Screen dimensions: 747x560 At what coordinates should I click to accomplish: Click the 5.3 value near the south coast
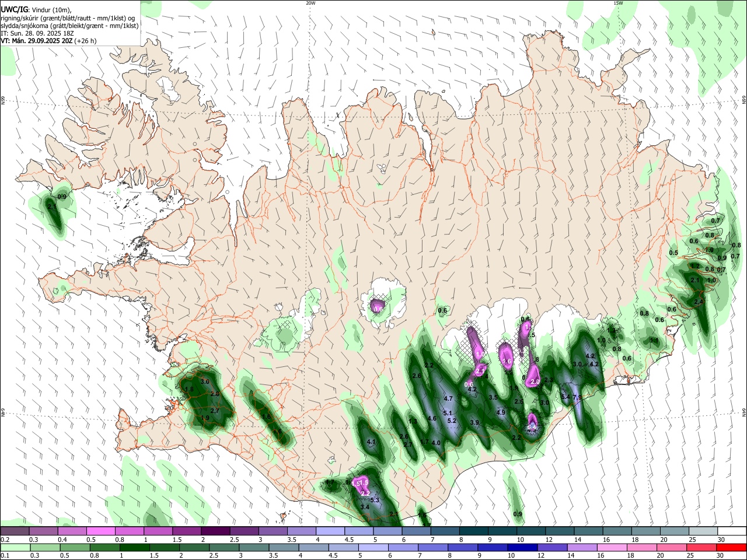click(375, 500)
